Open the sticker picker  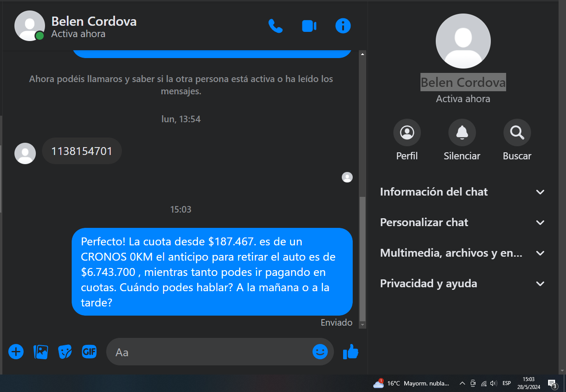pyautogui.click(x=65, y=351)
